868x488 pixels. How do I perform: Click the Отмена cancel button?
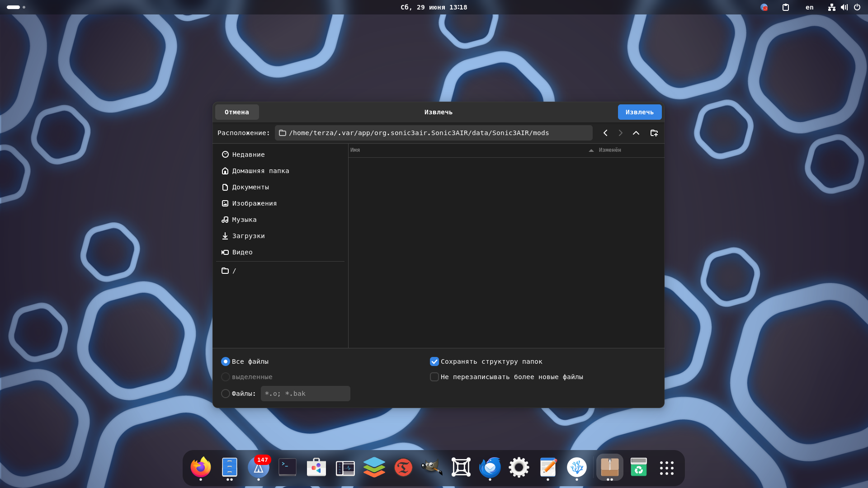[x=237, y=112]
